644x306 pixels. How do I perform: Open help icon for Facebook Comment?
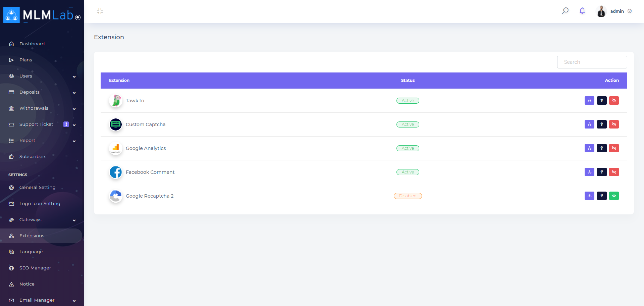tap(602, 172)
